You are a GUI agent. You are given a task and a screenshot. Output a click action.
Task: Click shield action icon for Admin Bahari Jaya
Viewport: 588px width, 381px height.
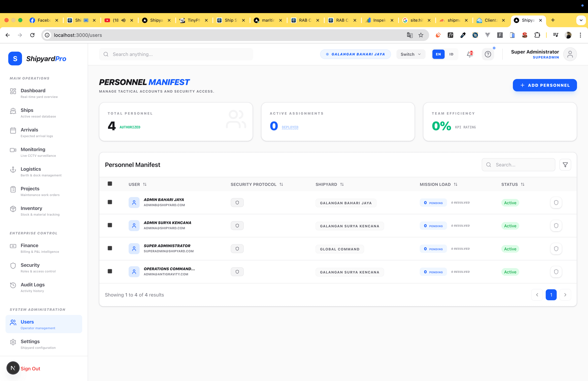click(x=556, y=203)
